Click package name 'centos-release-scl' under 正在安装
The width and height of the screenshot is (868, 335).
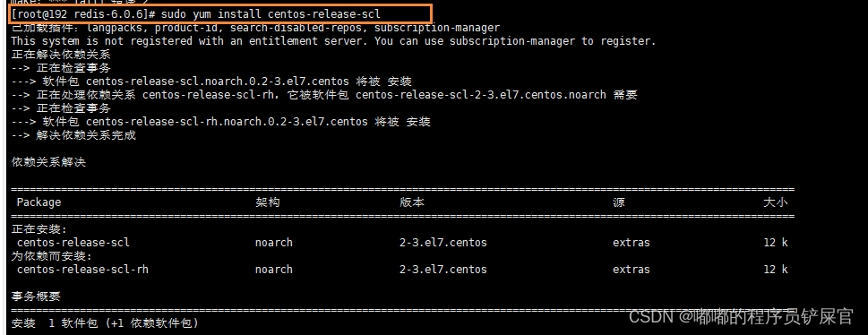pos(73,243)
